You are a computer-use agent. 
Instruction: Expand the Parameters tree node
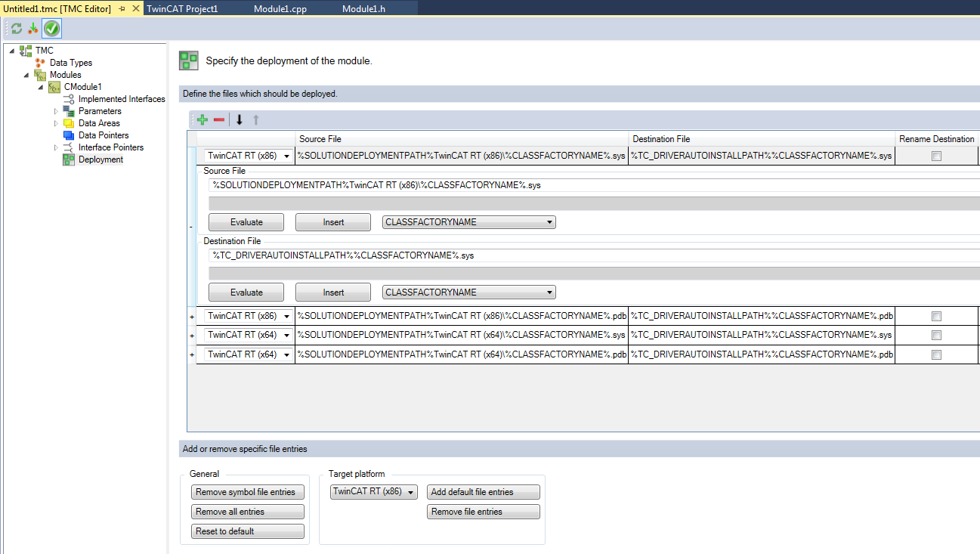click(x=56, y=111)
